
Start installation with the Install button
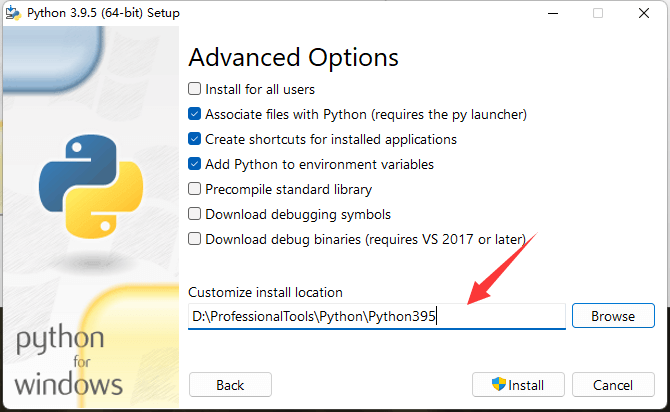tap(518, 385)
